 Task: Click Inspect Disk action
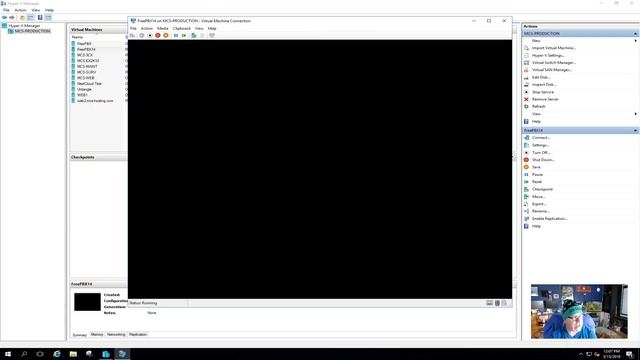(544, 85)
